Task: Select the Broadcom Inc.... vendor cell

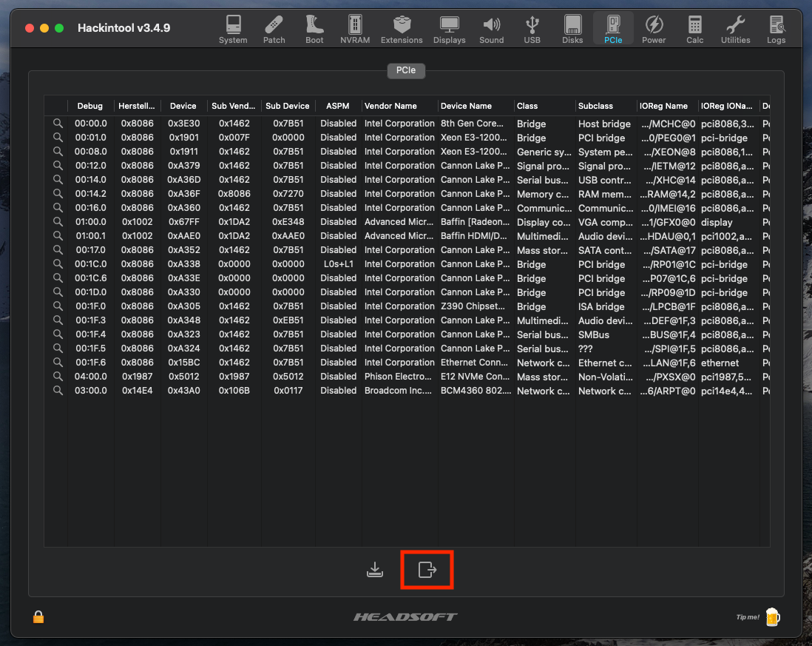Action: (398, 390)
